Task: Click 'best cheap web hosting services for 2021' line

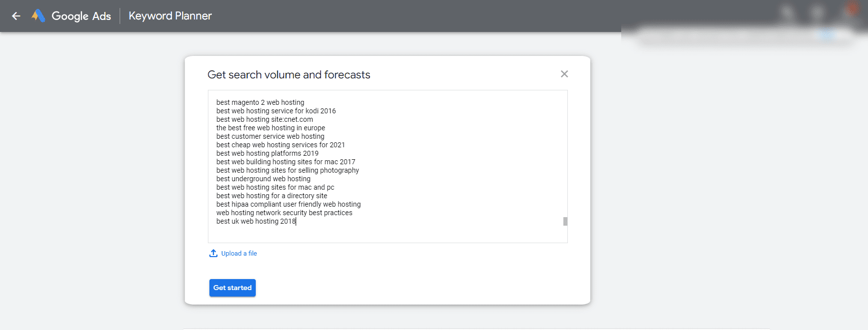Action: click(x=281, y=145)
